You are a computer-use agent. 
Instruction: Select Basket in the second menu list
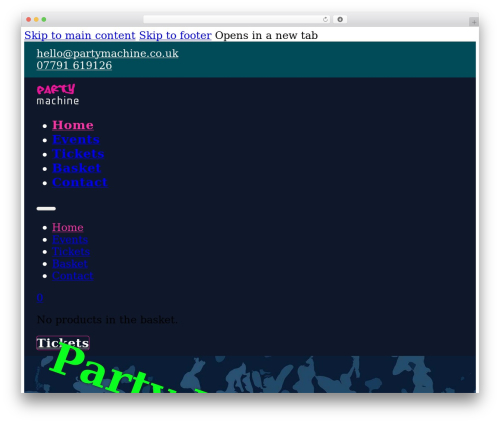70,264
